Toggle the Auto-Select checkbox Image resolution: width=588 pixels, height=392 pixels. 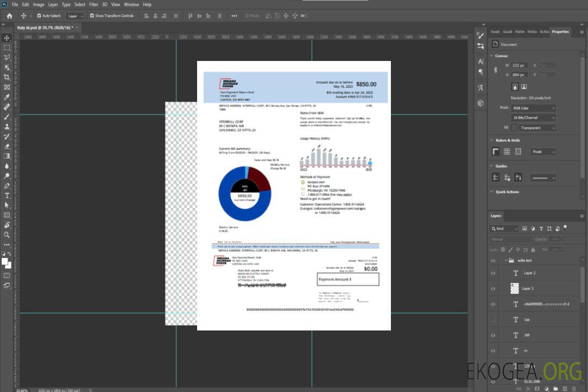coord(39,16)
